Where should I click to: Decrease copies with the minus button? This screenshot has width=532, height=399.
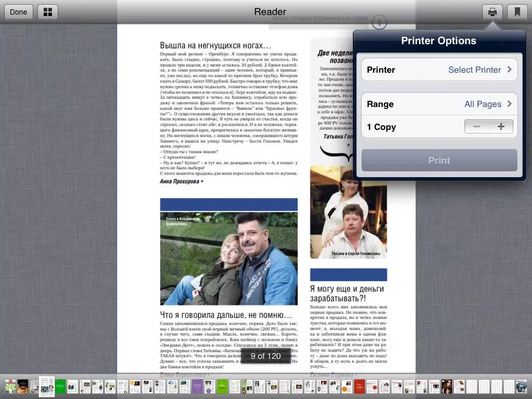476,127
